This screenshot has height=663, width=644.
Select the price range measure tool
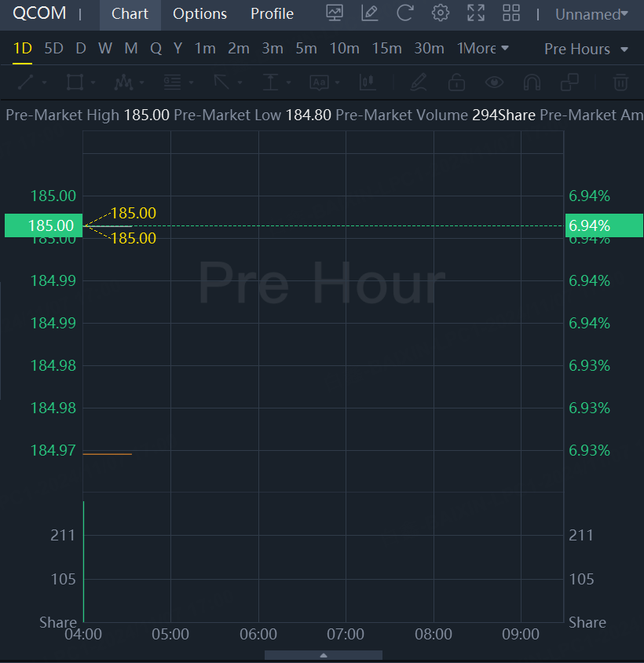point(270,82)
